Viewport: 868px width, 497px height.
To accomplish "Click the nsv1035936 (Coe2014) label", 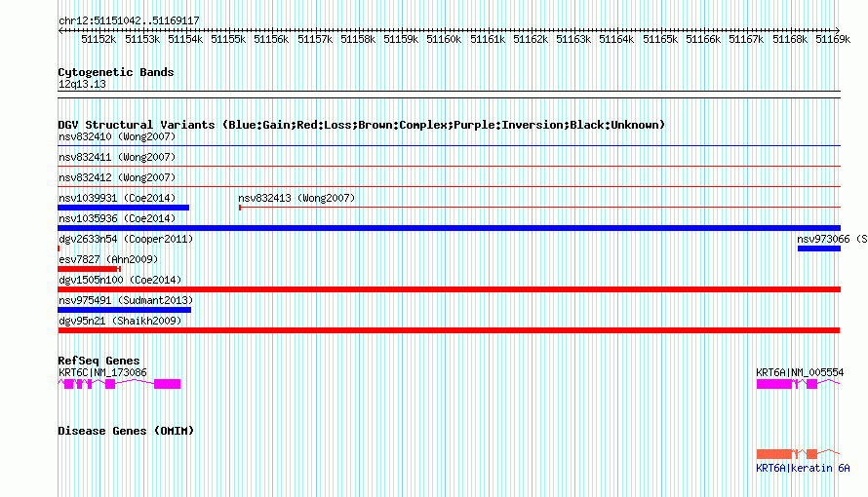I will click(x=117, y=218).
